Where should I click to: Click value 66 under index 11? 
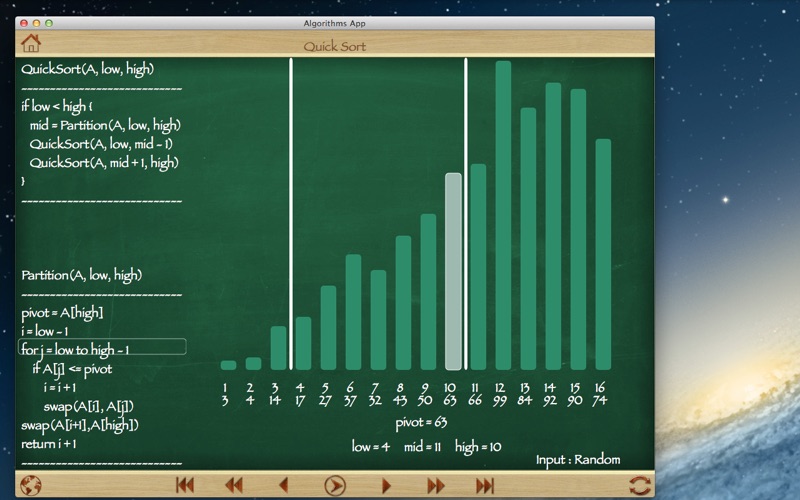474,401
